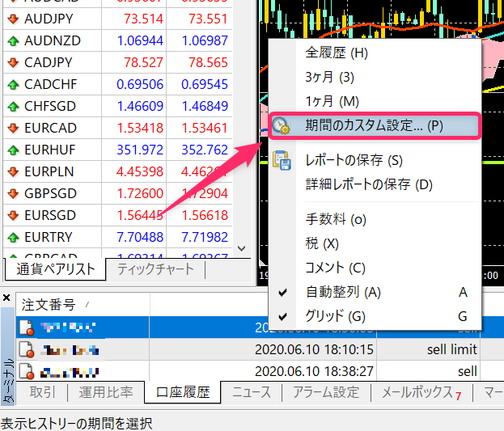Viewport: 504px width, 431px height.
Task: Toggle コメント (C) column option
Action: click(x=375, y=268)
